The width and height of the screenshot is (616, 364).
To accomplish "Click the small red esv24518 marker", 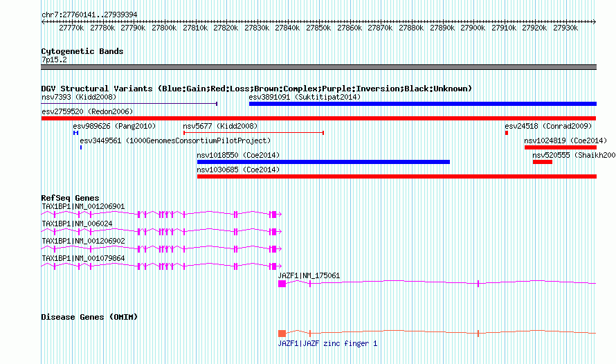I will [x=507, y=133].
